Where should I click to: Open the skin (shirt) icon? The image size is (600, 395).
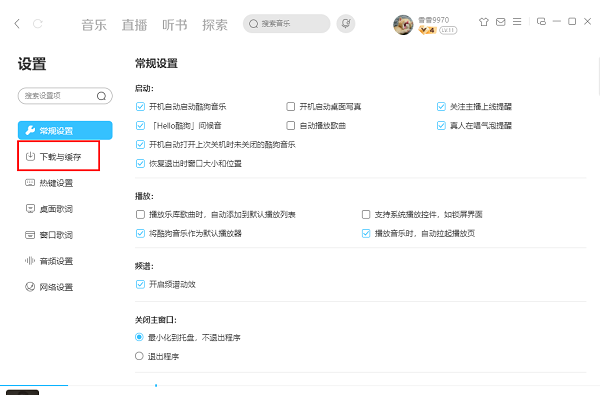point(484,22)
